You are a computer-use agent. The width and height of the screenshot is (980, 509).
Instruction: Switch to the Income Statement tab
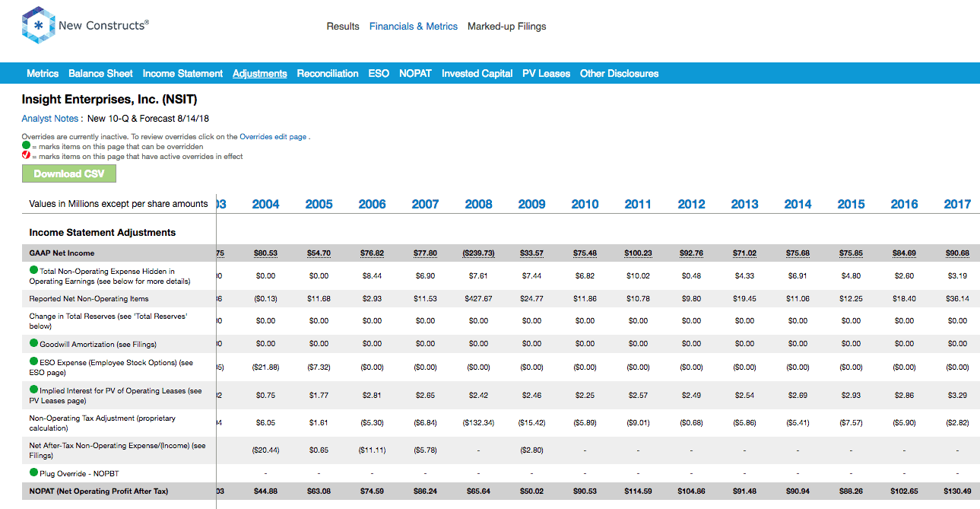tap(182, 74)
